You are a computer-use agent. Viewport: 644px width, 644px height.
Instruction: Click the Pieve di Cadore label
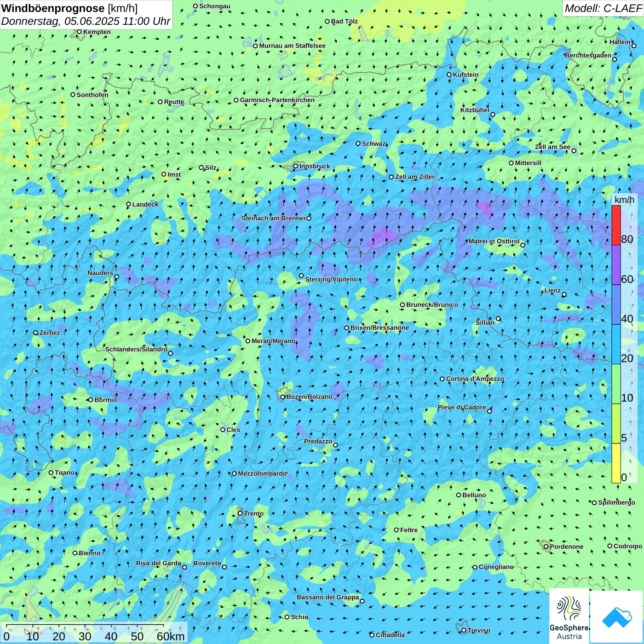click(x=462, y=407)
